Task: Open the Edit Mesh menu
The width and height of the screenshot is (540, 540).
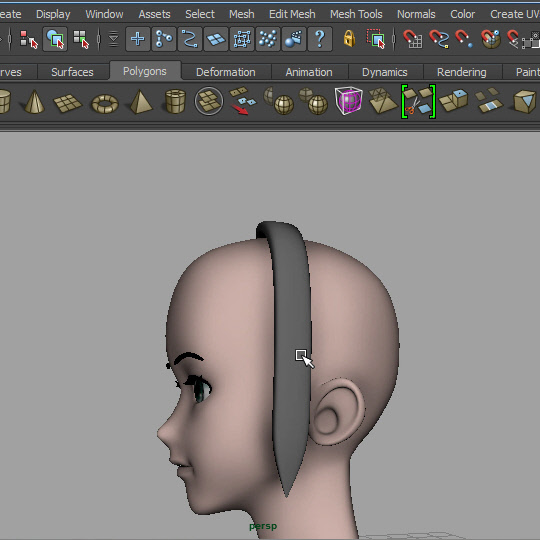Action: click(292, 14)
